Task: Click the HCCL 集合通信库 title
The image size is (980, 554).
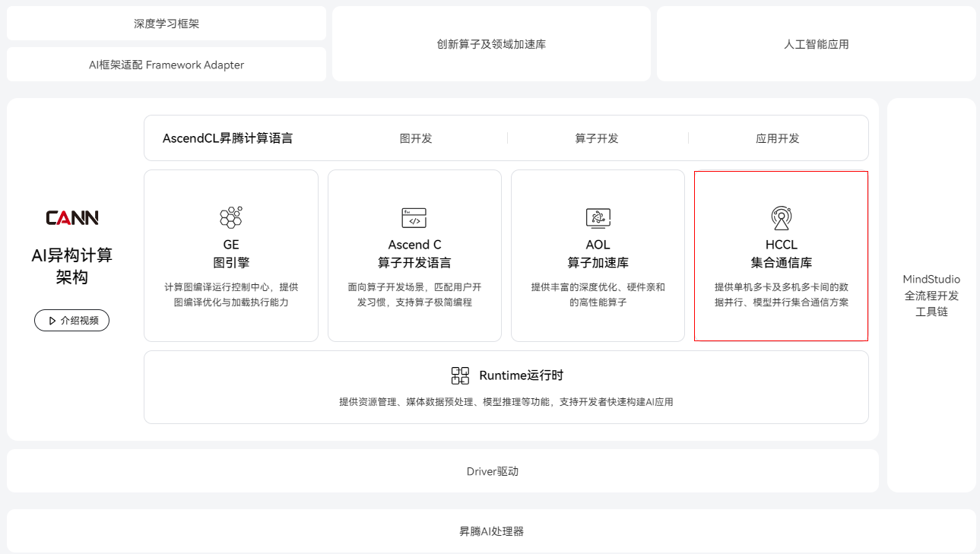Action: tap(782, 254)
